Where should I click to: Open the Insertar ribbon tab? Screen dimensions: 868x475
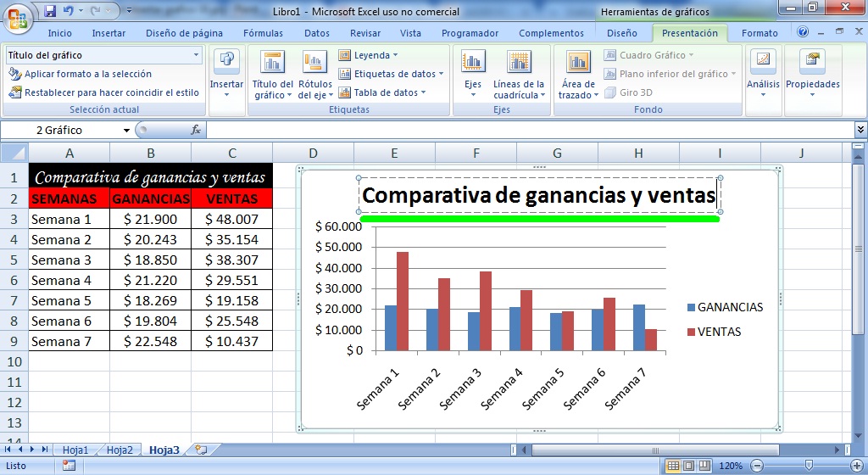[x=108, y=33]
